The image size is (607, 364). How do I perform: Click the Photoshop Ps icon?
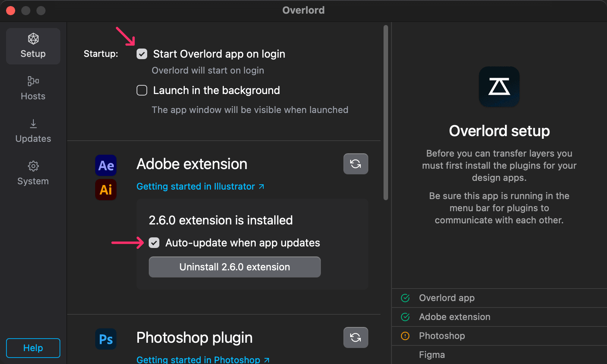pyautogui.click(x=106, y=339)
